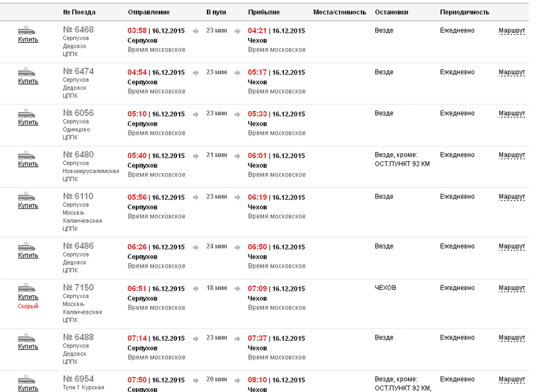Viewport: 540px width, 392px height.
Task: Select the train icon beside № 6488
Action: [27, 338]
